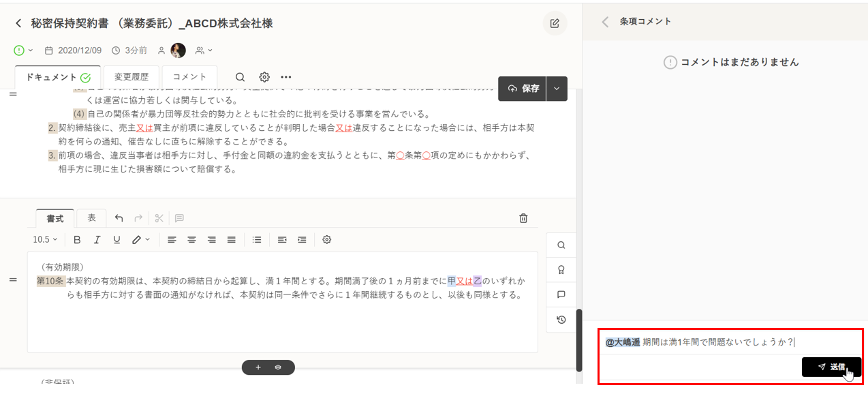The height and width of the screenshot is (394, 868).
Task: Expand the document status dropdown
Action: [x=24, y=50]
